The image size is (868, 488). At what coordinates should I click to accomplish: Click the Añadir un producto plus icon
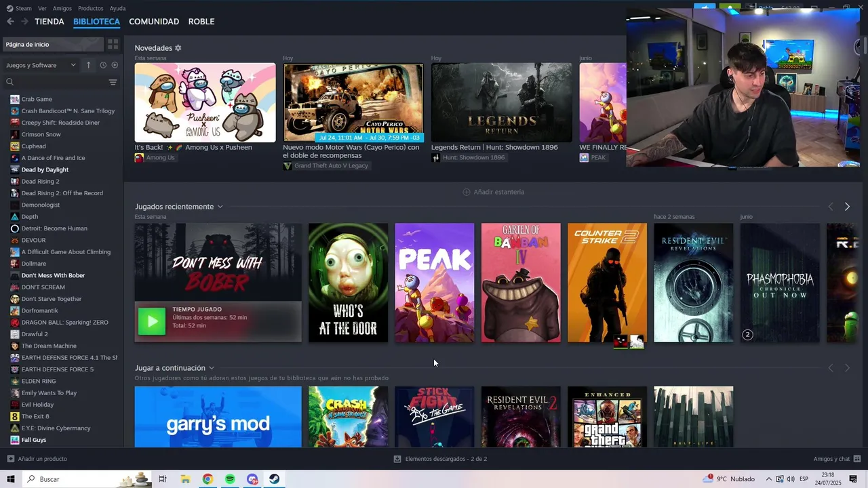(10, 459)
